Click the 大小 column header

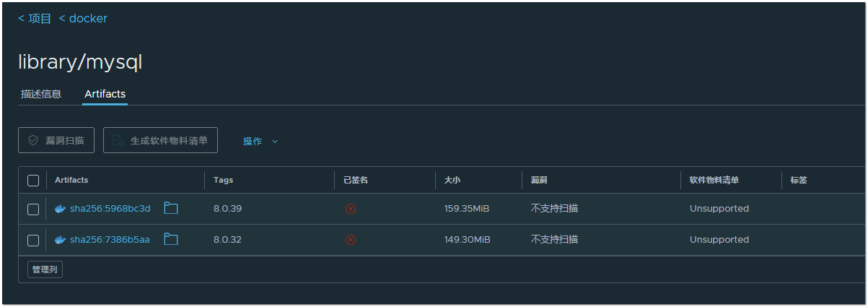[452, 180]
